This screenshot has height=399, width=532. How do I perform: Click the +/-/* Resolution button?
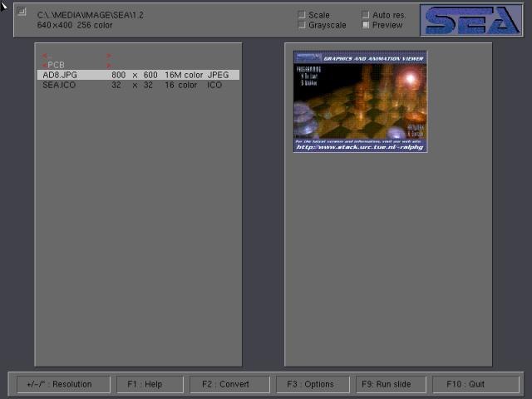pos(63,384)
